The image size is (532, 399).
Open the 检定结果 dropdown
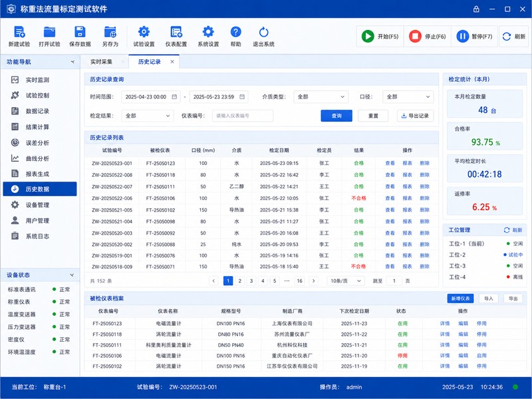point(148,116)
